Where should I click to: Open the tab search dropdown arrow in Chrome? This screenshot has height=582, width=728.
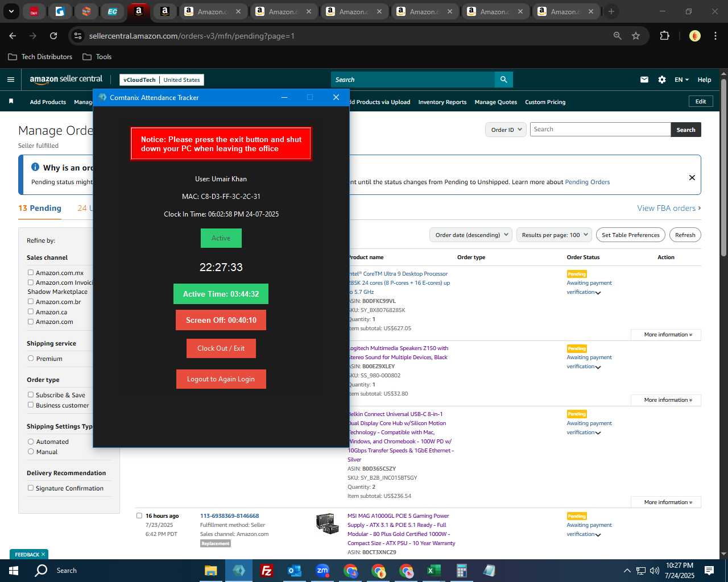tap(11, 11)
